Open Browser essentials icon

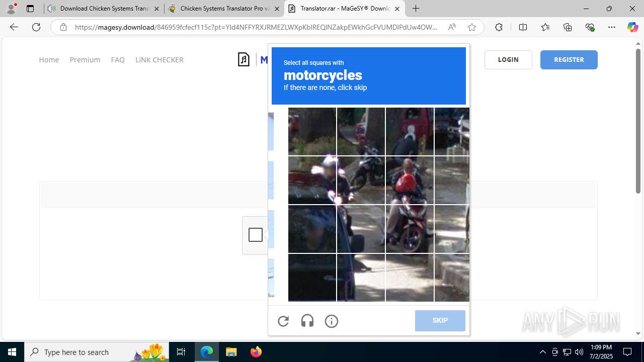click(590, 27)
